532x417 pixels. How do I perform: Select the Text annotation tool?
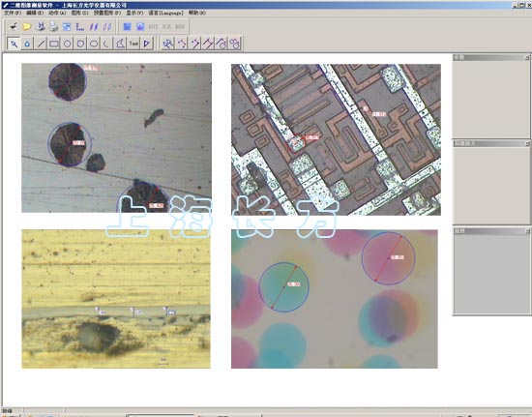coord(133,44)
